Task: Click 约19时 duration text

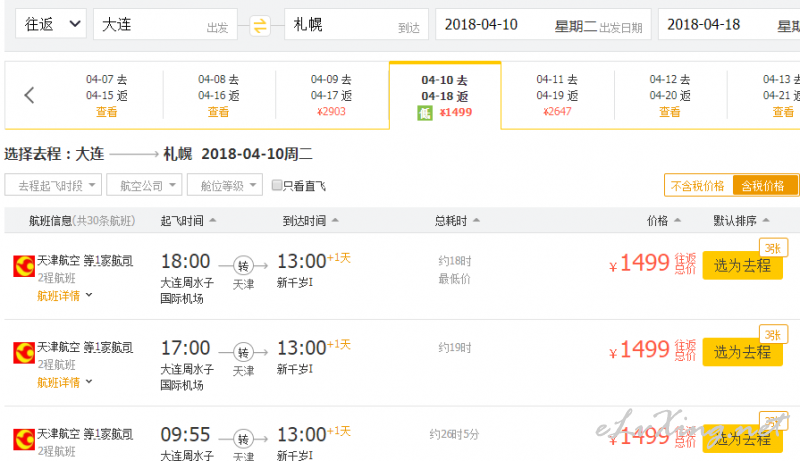Action: [455, 348]
